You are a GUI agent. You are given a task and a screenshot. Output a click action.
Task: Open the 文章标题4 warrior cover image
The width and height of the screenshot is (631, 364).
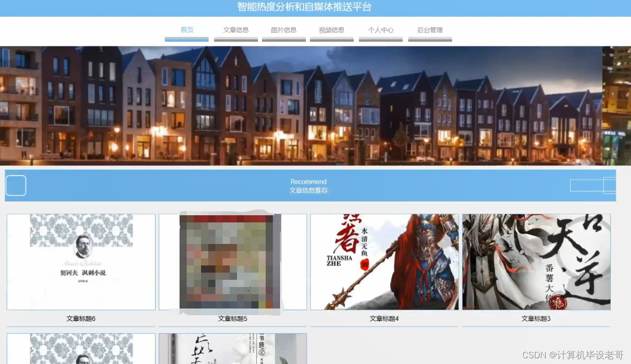click(x=384, y=262)
